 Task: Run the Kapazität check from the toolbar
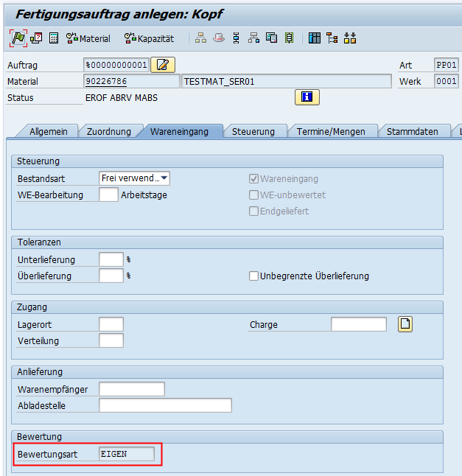tap(149, 38)
